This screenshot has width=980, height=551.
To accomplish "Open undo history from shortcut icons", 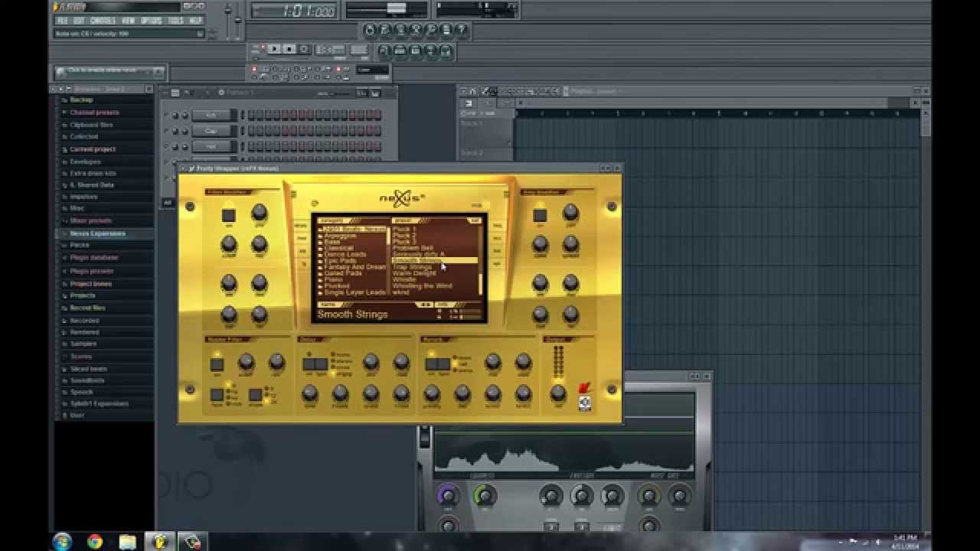I will tap(370, 30).
